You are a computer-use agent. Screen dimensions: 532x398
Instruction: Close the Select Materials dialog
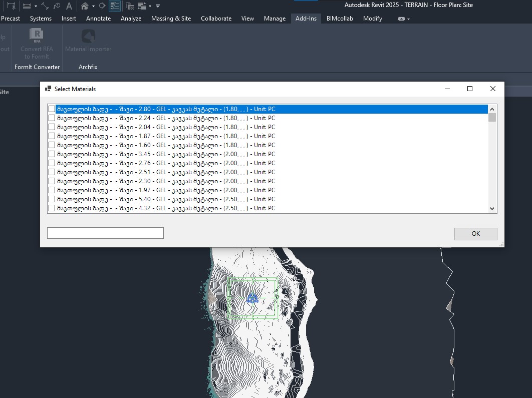pyautogui.click(x=493, y=89)
